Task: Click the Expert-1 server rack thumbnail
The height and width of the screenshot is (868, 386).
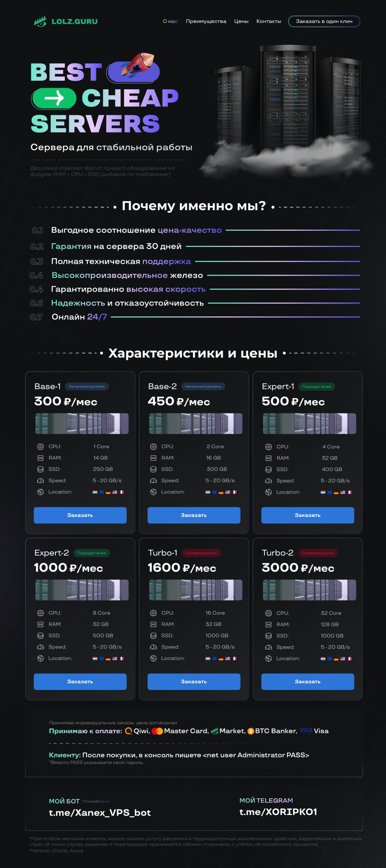Action: tap(309, 423)
